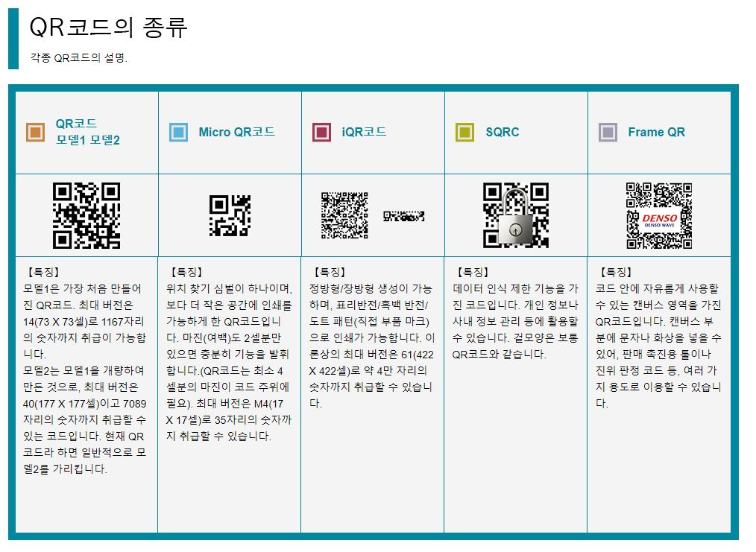Open the Micro QR코드 heading link
756x552 pixels.
pyautogui.click(x=237, y=132)
